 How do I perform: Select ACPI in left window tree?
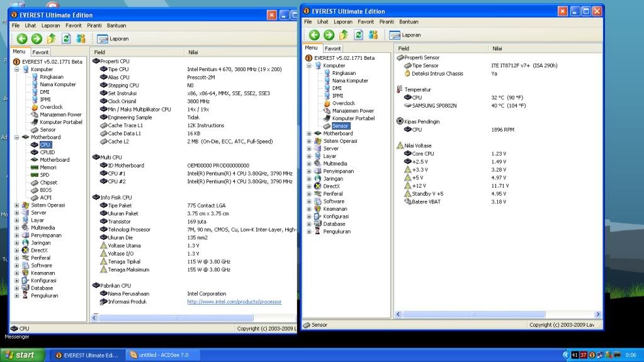[45, 197]
